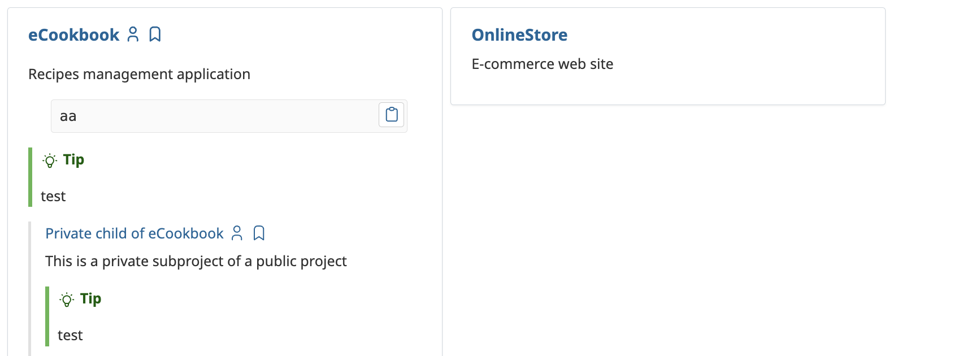
Task: Select the OnlineStore project entry
Action: (519, 34)
